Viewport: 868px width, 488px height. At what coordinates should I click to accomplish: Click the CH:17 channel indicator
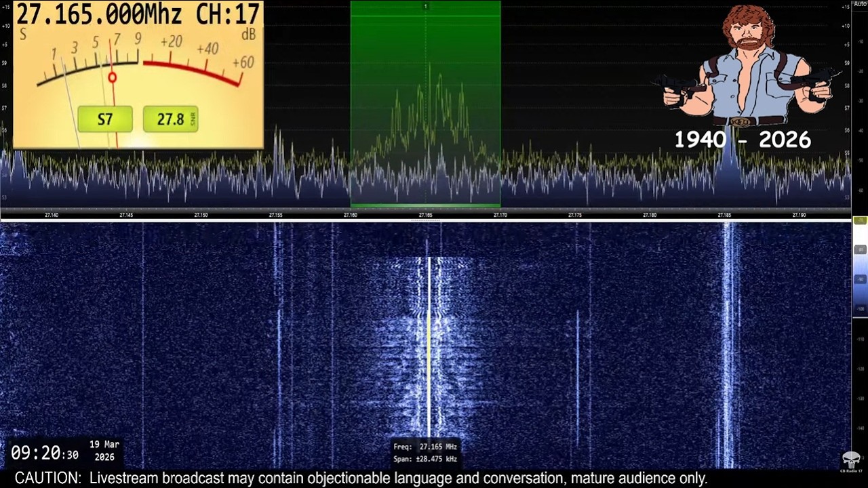click(x=228, y=14)
